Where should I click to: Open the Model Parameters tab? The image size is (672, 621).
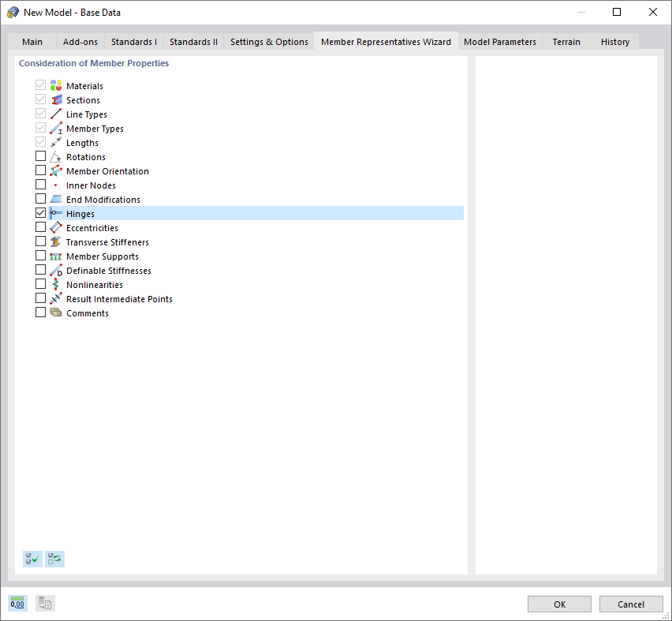pos(500,42)
